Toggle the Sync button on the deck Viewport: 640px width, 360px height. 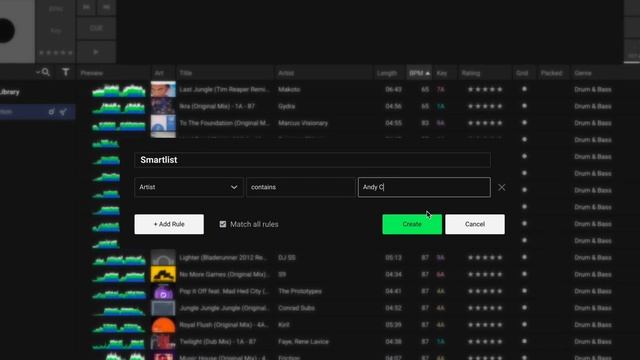coord(56,9)
